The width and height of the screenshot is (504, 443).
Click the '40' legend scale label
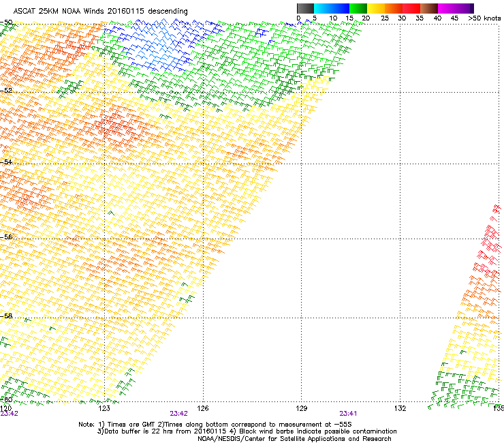point(437,18)
